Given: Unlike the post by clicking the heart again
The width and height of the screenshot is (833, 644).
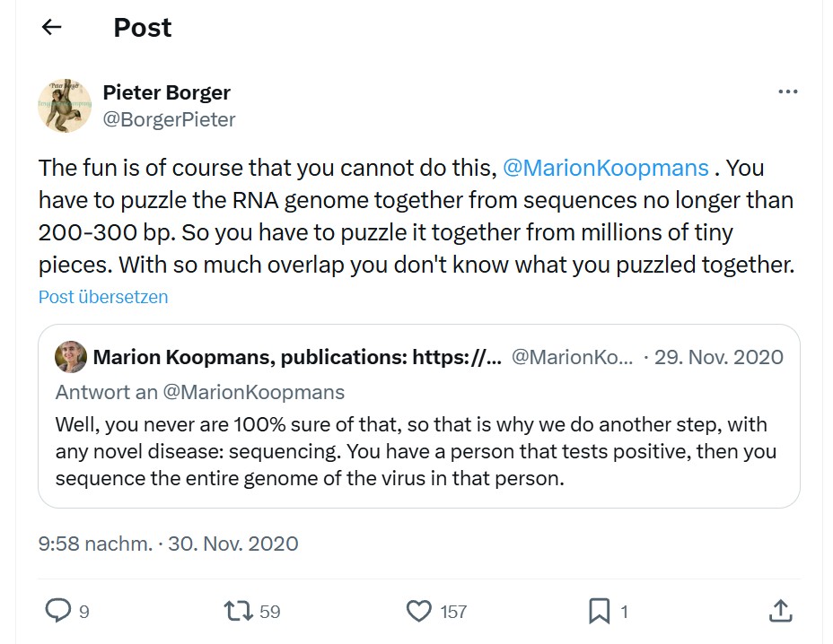Looking at the screenshot, I should (x=418, y=611).
